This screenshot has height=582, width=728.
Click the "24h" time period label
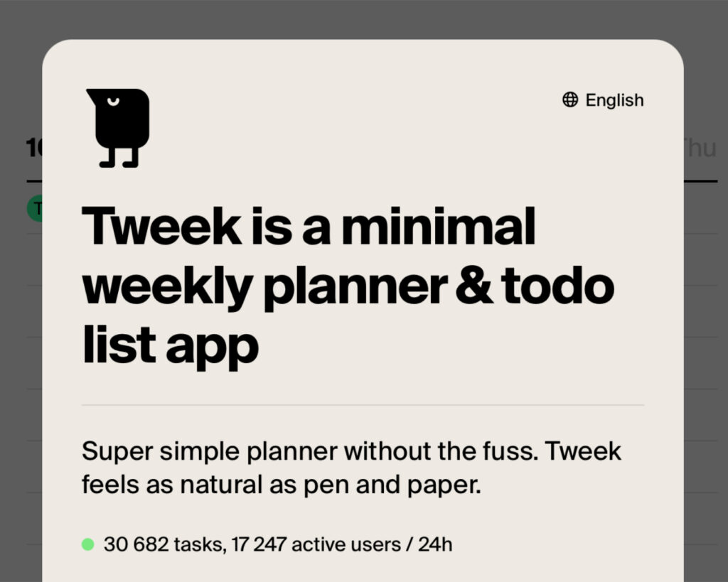coord(435,545)
